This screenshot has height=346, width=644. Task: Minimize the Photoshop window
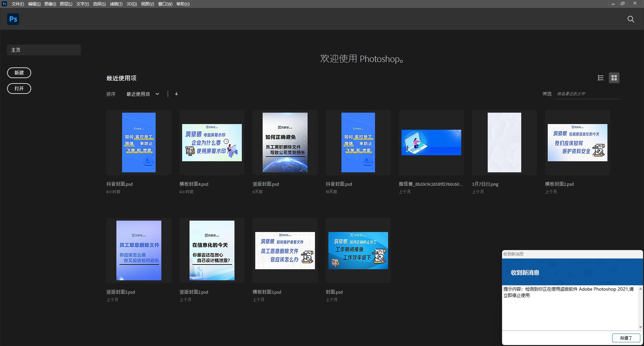pos(613,4)
